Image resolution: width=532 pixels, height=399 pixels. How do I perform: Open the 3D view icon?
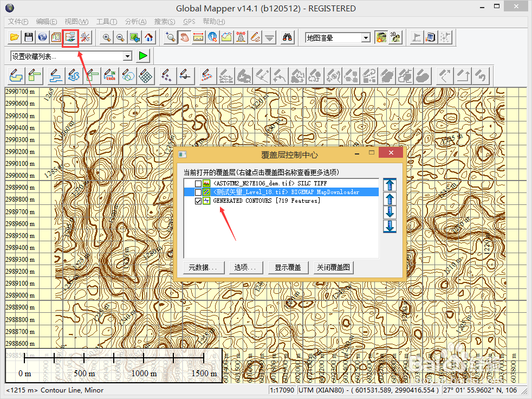tap(395, 37)
